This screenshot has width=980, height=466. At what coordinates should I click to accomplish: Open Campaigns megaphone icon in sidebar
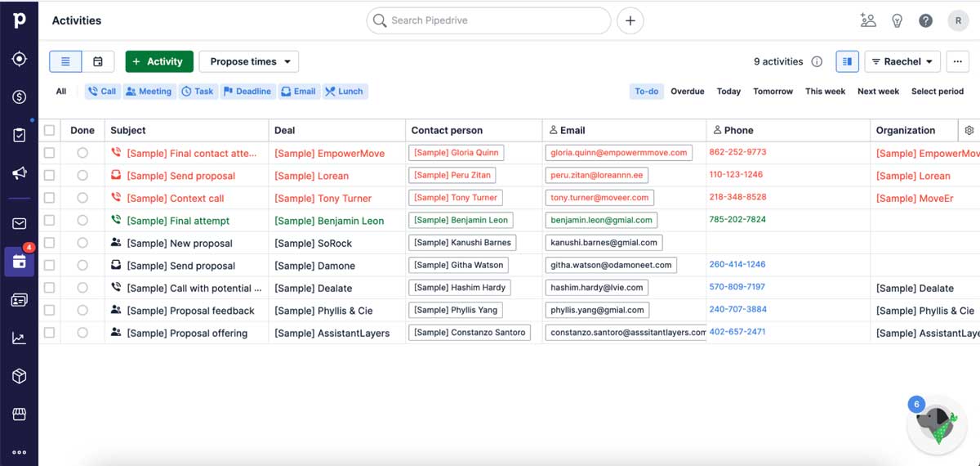[19, 173]
